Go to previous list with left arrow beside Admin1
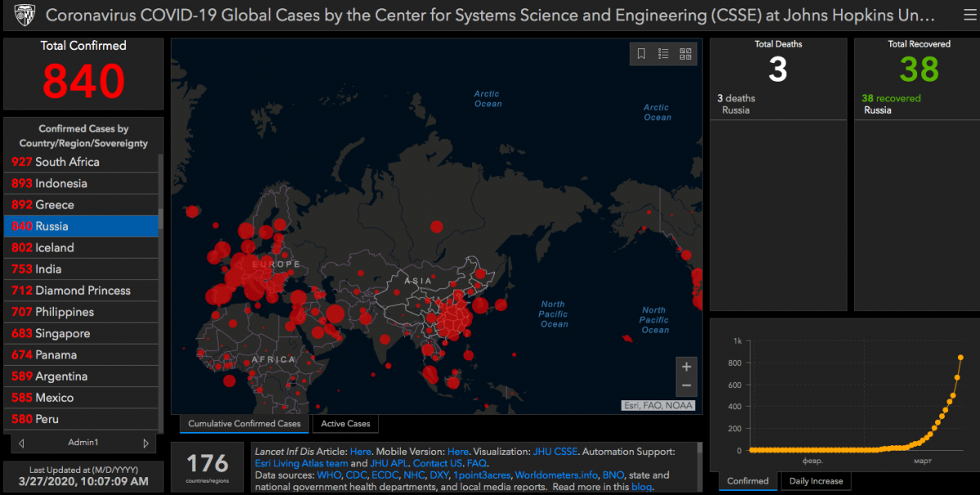This screenshot has width=980, height=495. (x=21, y=443)
